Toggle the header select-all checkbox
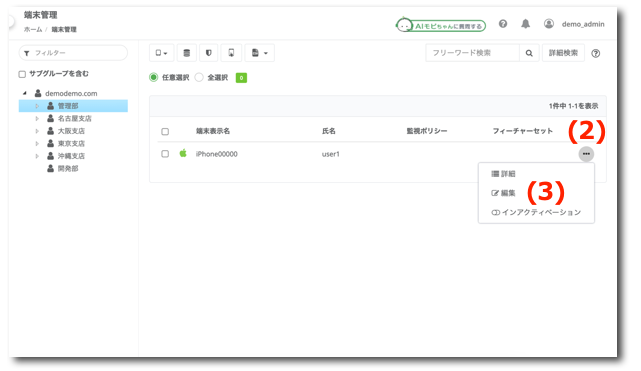Viewport: 641px width, 371px height. [x=165, y=132]
